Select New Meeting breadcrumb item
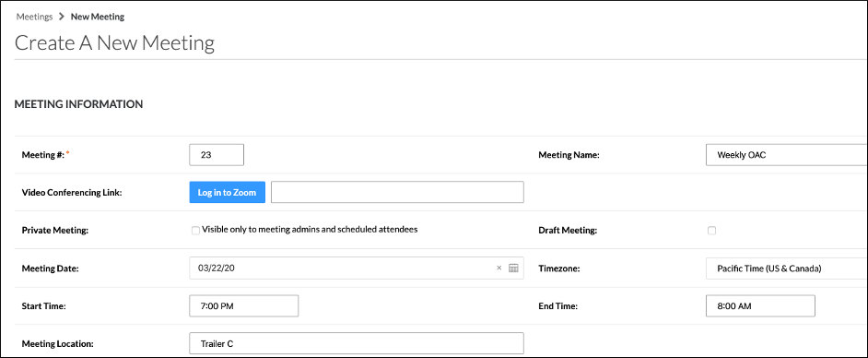 click(x=98, y=17)
